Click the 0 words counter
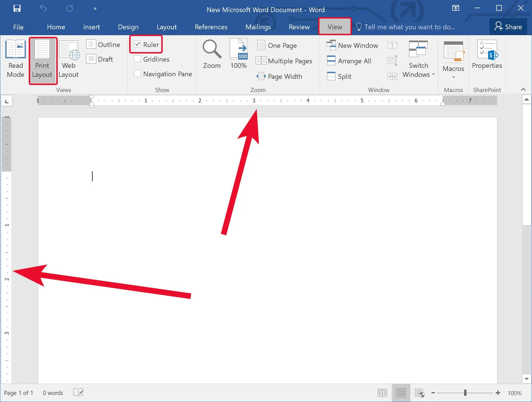This screenshot has height=402, width=532. 53,393
